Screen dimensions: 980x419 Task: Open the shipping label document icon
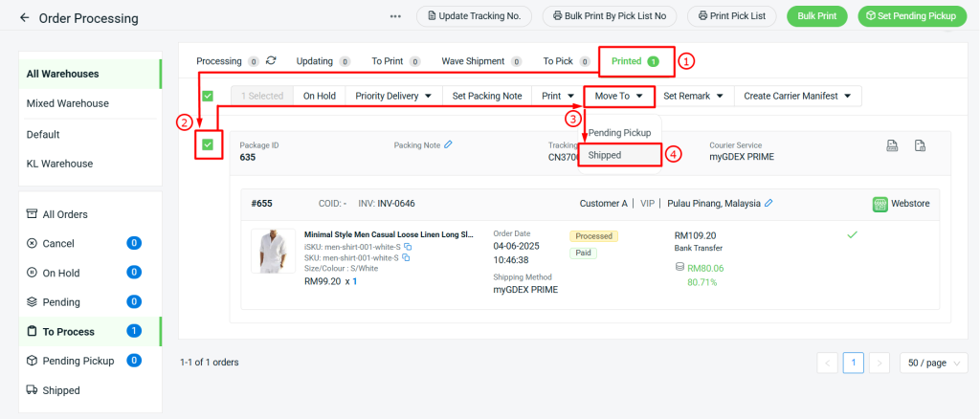[893, 145]
